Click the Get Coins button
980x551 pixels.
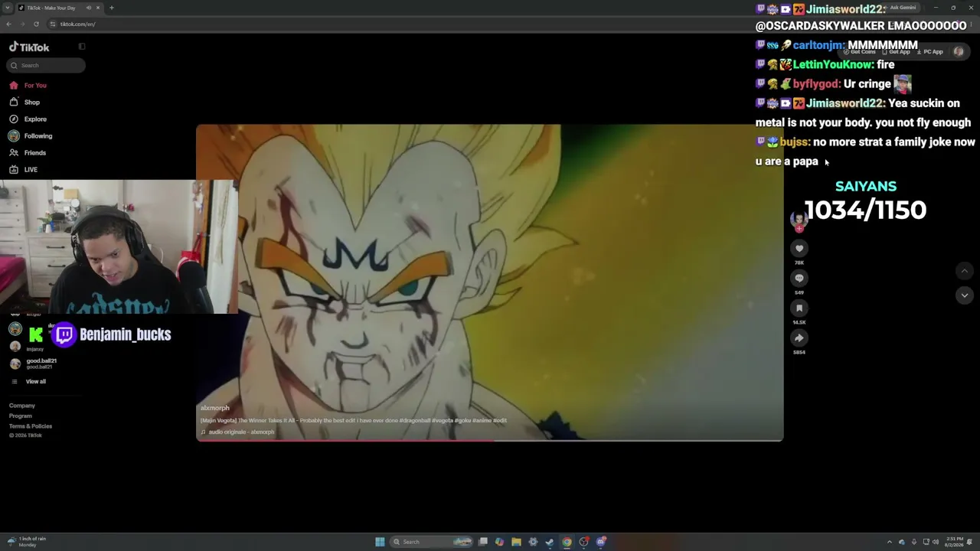859,52
